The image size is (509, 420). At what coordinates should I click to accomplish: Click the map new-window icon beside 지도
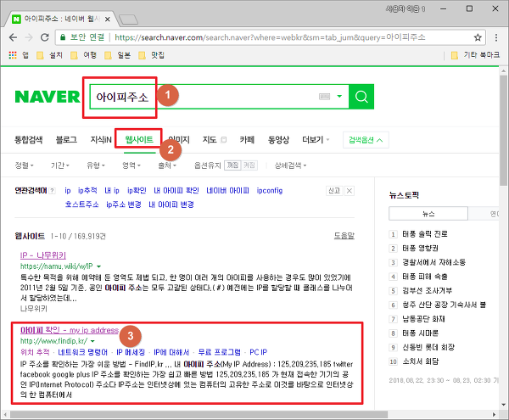click(x=223, y=140)
